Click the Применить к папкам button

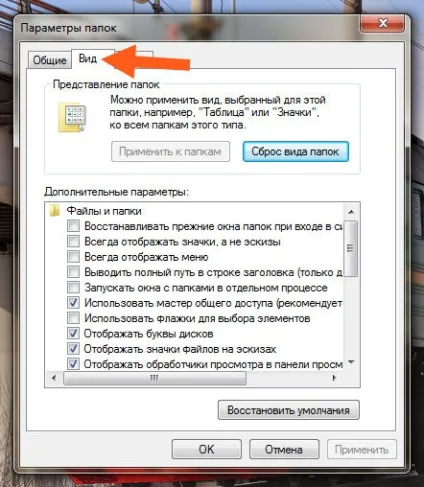pyautogui.click(x=170, y=152)
